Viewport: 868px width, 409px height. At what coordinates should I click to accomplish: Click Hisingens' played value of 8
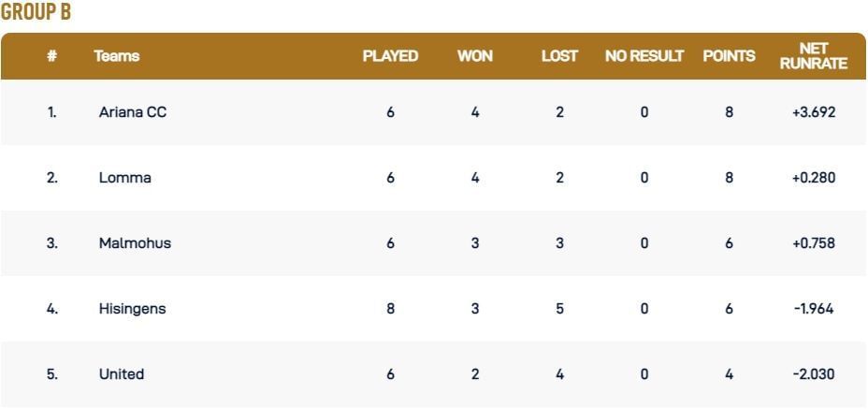click(x=390, y=309)
